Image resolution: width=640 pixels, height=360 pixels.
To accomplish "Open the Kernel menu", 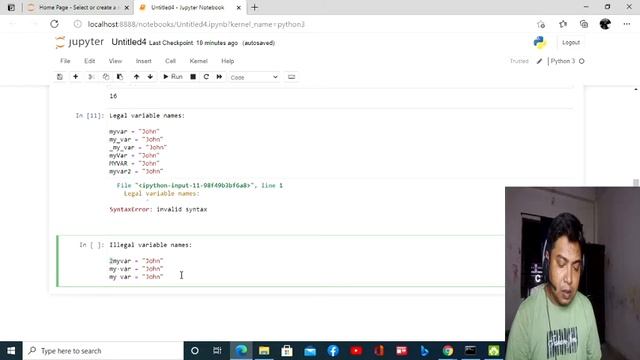I will click(x=198, y=61).
